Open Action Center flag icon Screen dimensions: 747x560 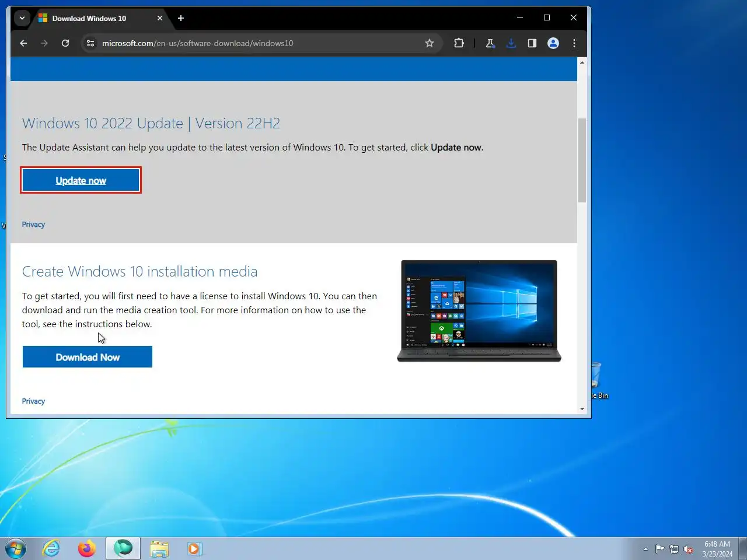coord(659,549)
